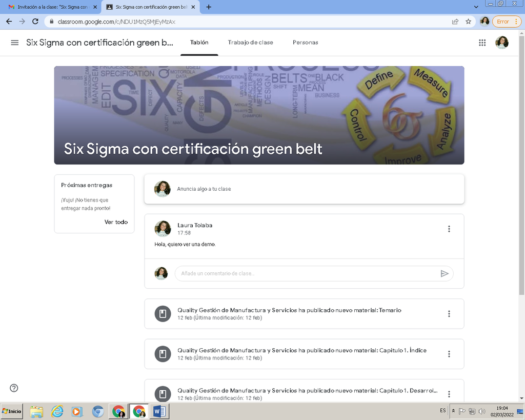Click the material icon of Temario post

pyautogui.click(x=163, y=314)
